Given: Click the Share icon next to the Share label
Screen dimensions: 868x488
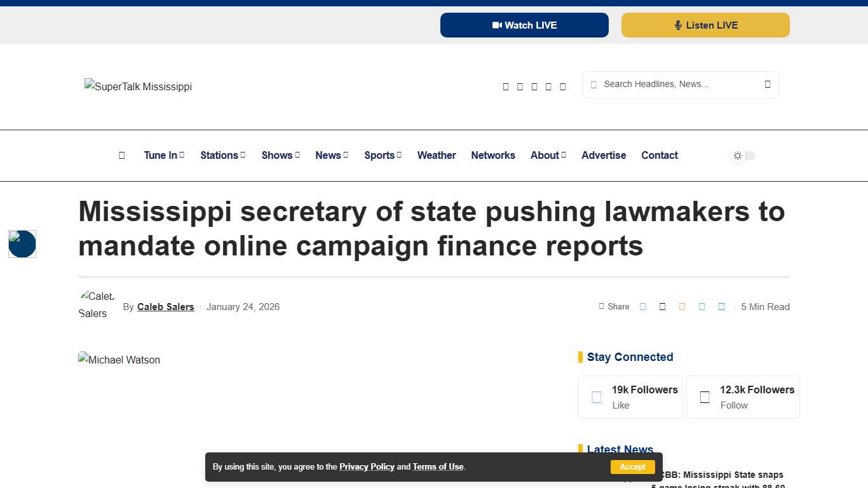Looking at the screenshot, I should tap(601, 306).
